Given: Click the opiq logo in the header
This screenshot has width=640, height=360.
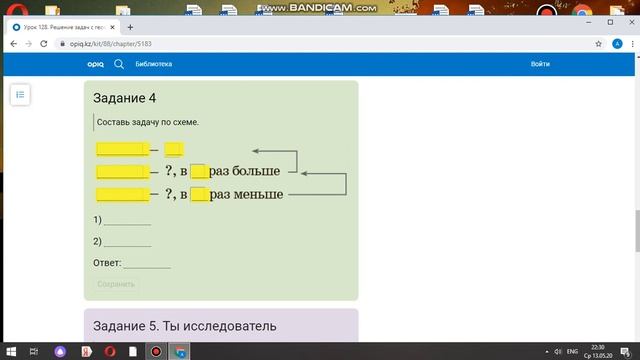Looking at the screenshot, I should [96, 64].
